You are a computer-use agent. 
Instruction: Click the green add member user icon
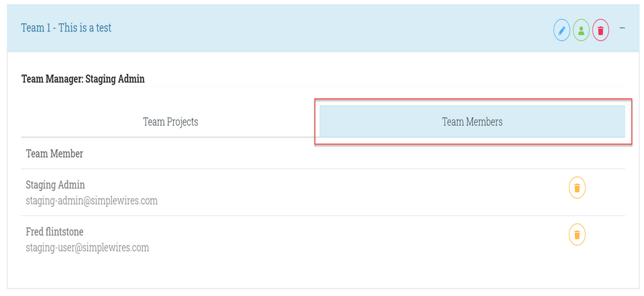coord(581,30)
